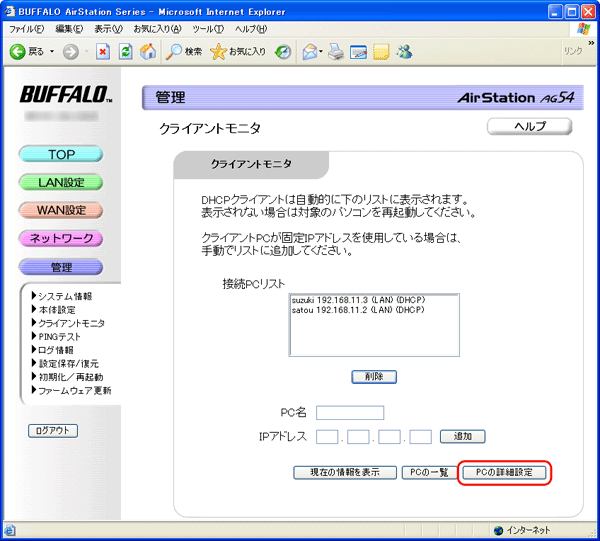Click the Messenger people icon
This screenshot has height=541, width=600.
pos(404,52)
